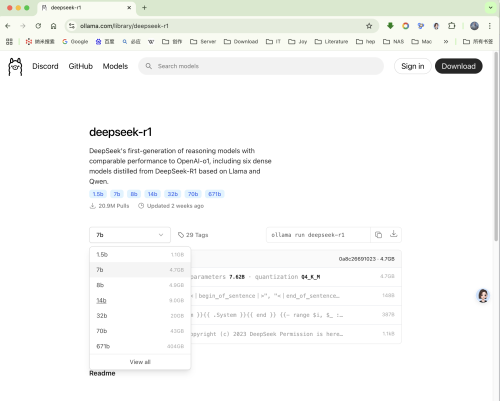Open a new browser tab with plus

[144, 8]
